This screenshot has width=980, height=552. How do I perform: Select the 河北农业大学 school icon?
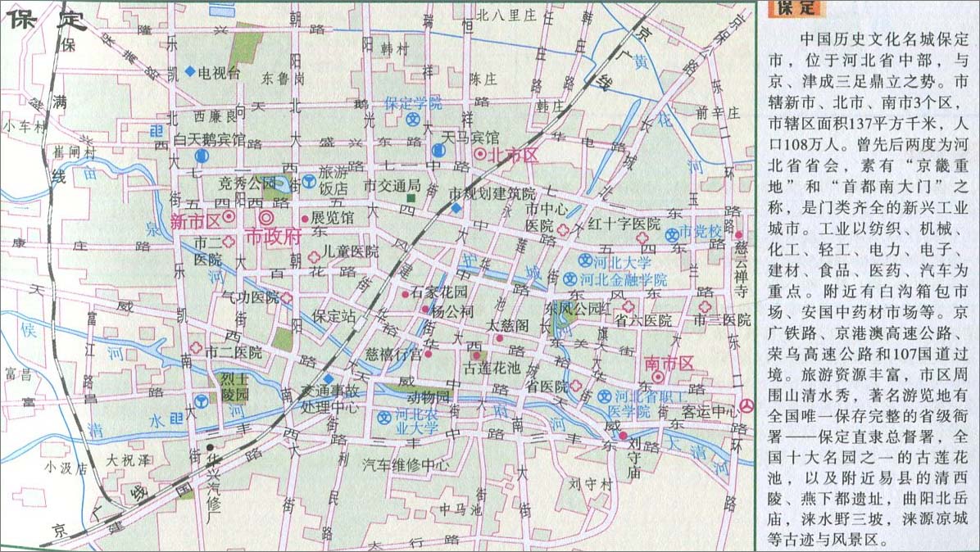click(x=383, y=416)
